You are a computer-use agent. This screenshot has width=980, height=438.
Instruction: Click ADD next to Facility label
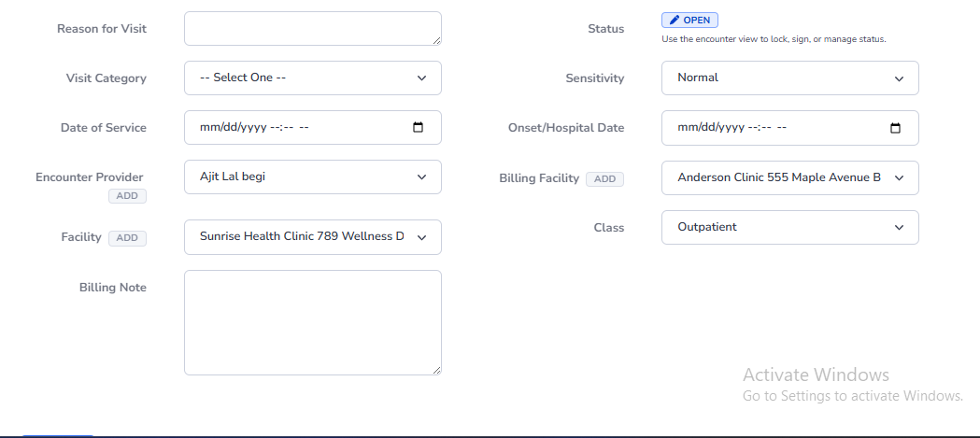127,238
